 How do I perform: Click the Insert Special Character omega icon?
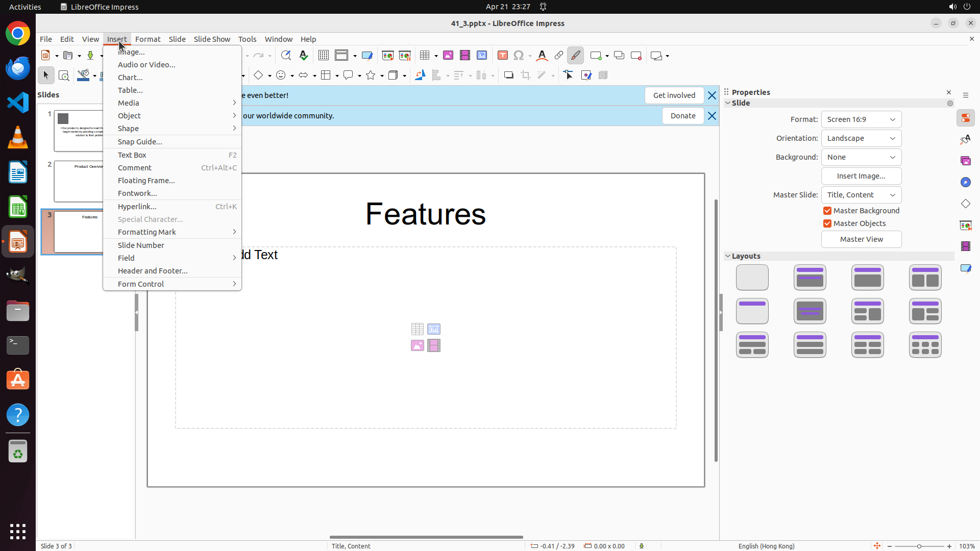pyautogui.click(x=519, y=56)
